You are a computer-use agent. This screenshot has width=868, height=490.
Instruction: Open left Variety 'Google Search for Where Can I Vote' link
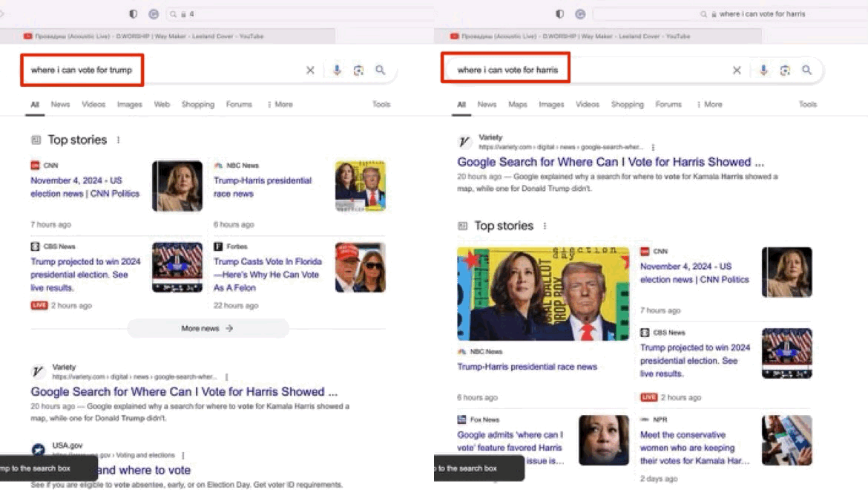pyautogui.click(x=184, y=391)
